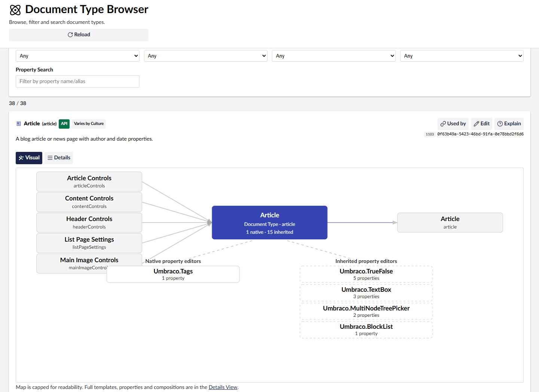Click the green API badge
This screenshot has height=392, width=539.
(64, 124)
